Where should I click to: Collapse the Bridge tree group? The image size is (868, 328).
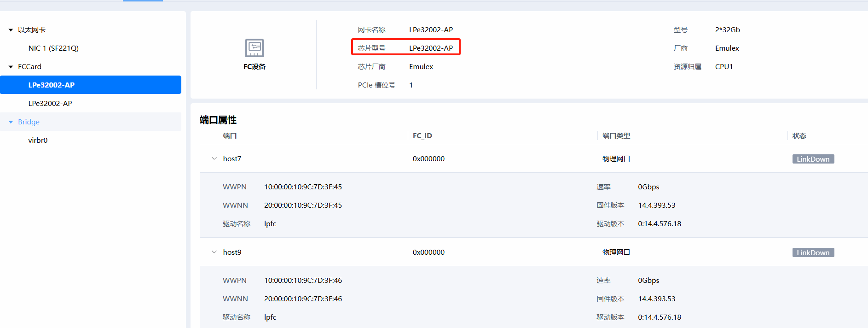(x=11, y=122)
